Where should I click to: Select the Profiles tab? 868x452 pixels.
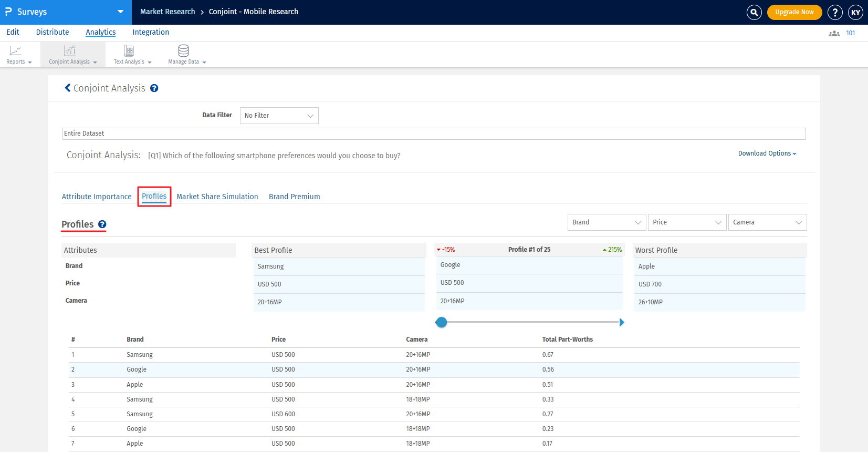pos(154,197)
